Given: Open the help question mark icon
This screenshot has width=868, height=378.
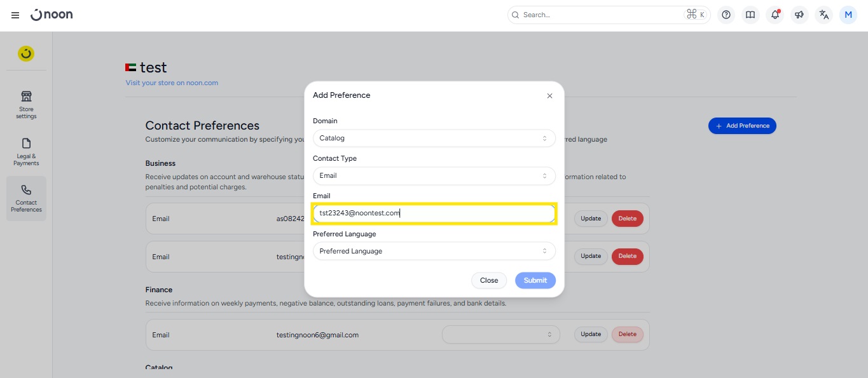Looking at the screenshot, I should pyautogui.click(x=726, y=15).
